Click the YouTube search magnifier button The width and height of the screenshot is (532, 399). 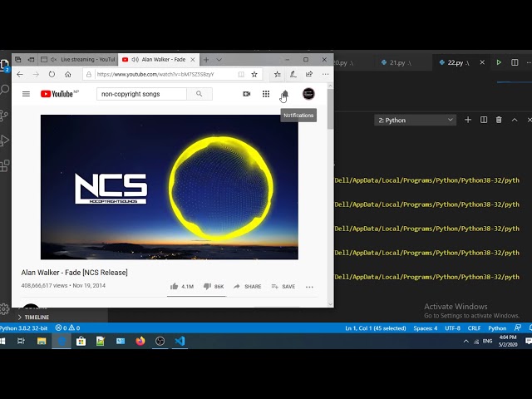pos(199,94)
